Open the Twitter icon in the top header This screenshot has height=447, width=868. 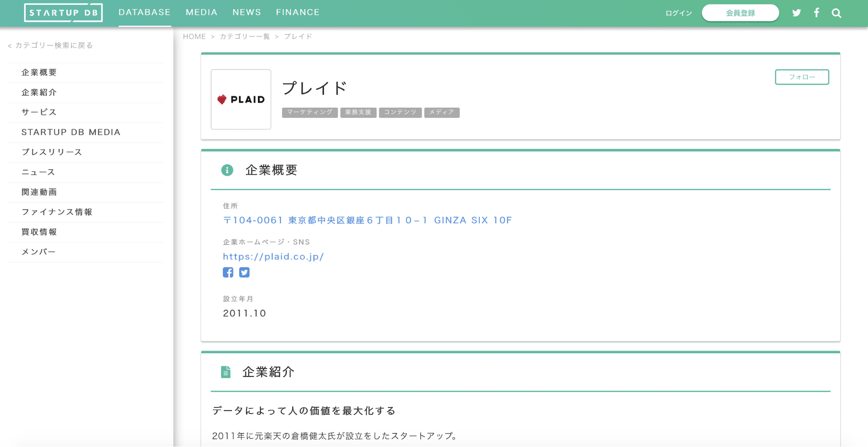tap(796, 13)
